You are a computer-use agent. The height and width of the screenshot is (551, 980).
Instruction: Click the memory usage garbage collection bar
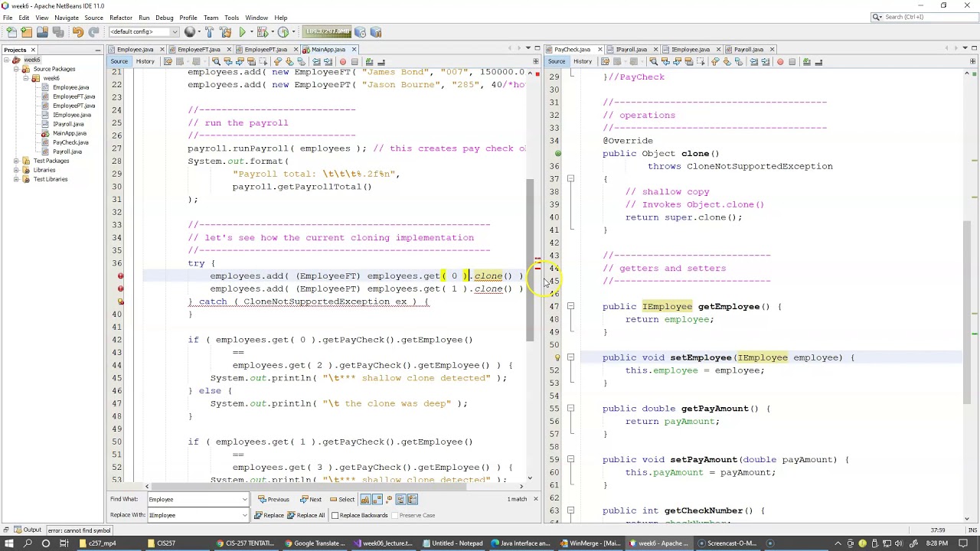click(x=327, y=32)
